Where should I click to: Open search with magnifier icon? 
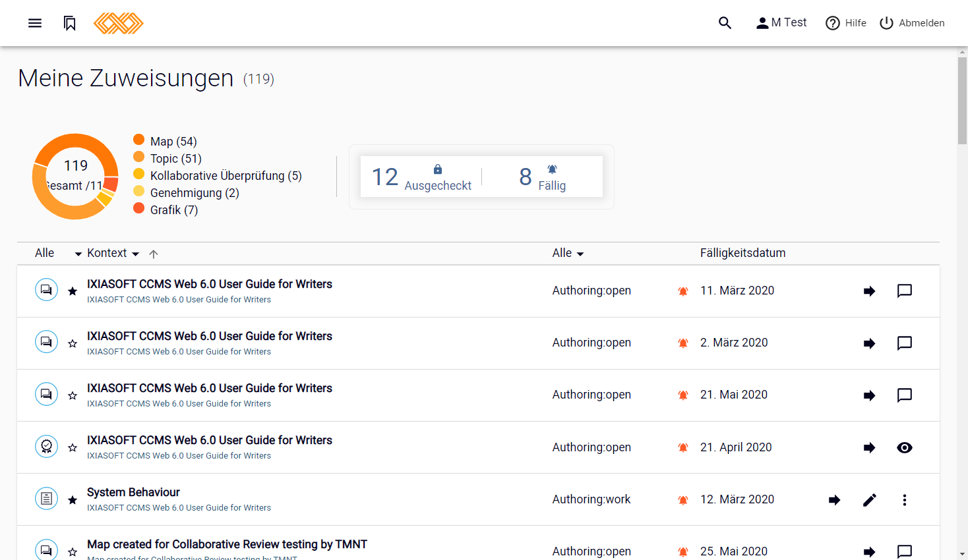(725, 23)
